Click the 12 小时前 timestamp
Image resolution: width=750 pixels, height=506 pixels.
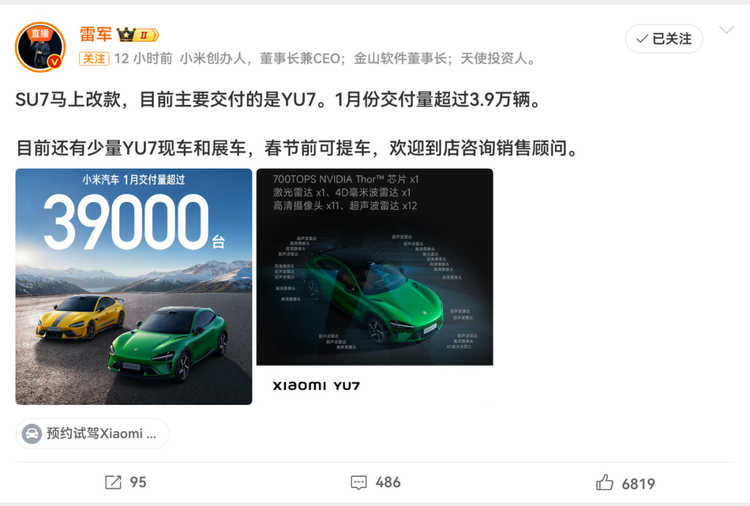143,59
